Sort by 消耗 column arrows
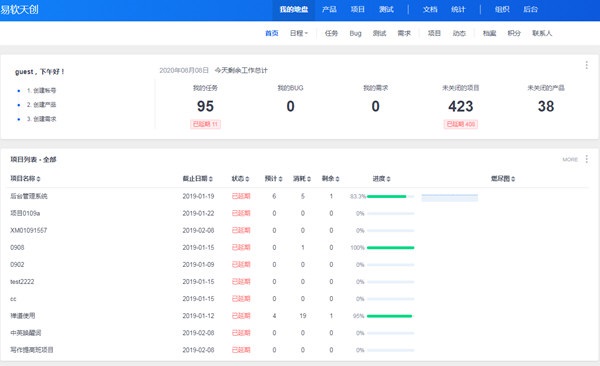Screen dimensions: 600x366 tap(309, 179)
